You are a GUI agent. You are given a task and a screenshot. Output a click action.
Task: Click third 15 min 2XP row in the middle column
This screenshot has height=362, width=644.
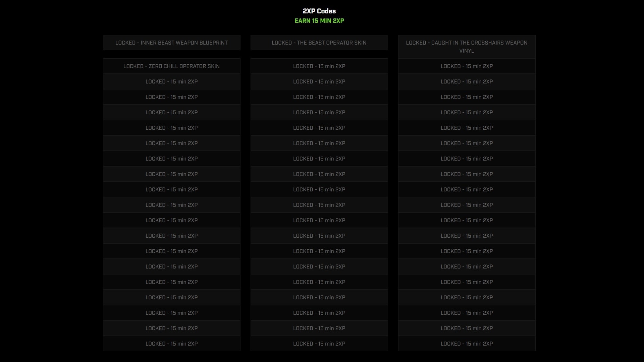click(319, 97)
